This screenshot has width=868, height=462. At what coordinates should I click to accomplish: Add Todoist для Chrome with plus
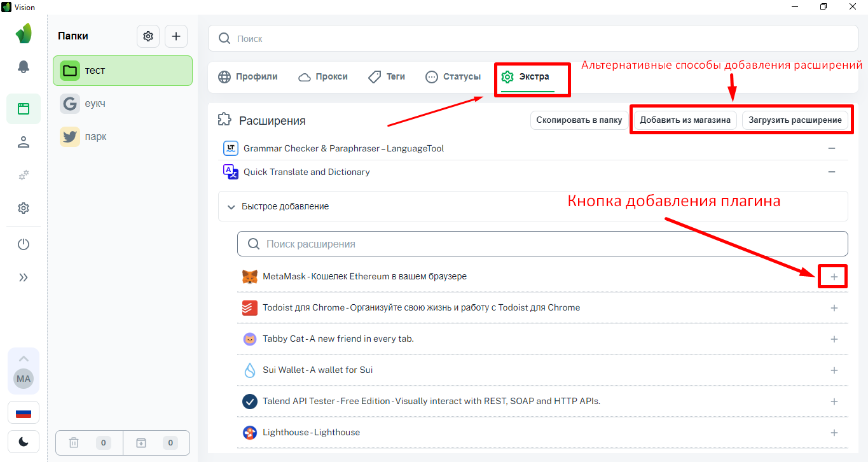pyautogui.click(x=834, y=308)
